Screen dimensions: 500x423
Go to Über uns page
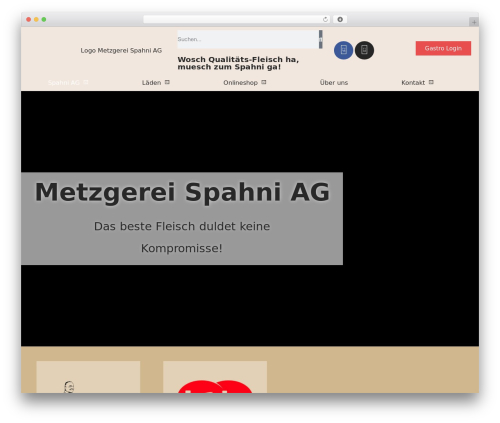(334, 83)
